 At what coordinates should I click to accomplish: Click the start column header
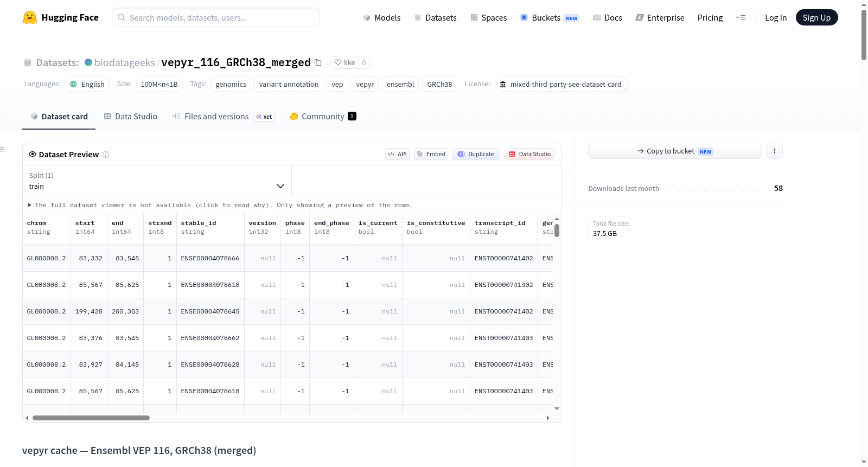point(89,227)
